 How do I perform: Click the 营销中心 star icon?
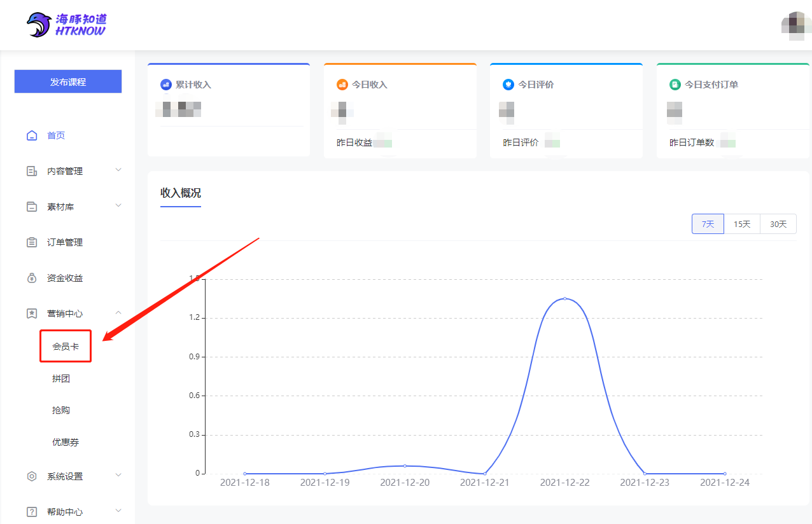coord(32,314)
